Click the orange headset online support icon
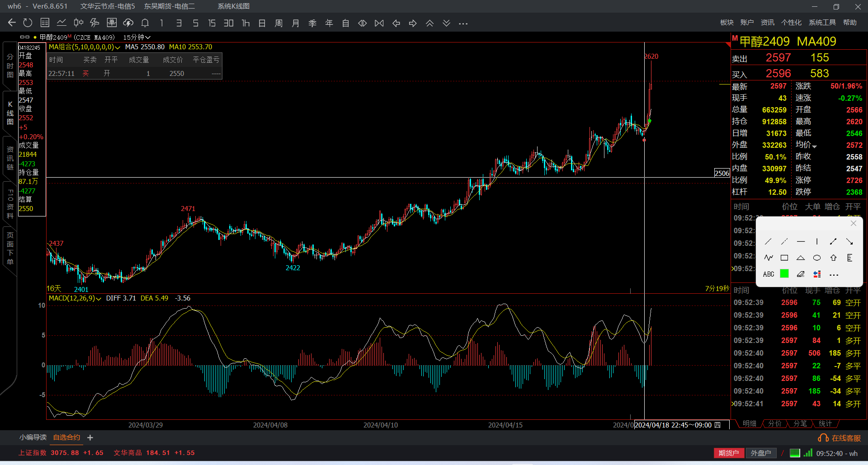868x465 pixels. point(823,438)
